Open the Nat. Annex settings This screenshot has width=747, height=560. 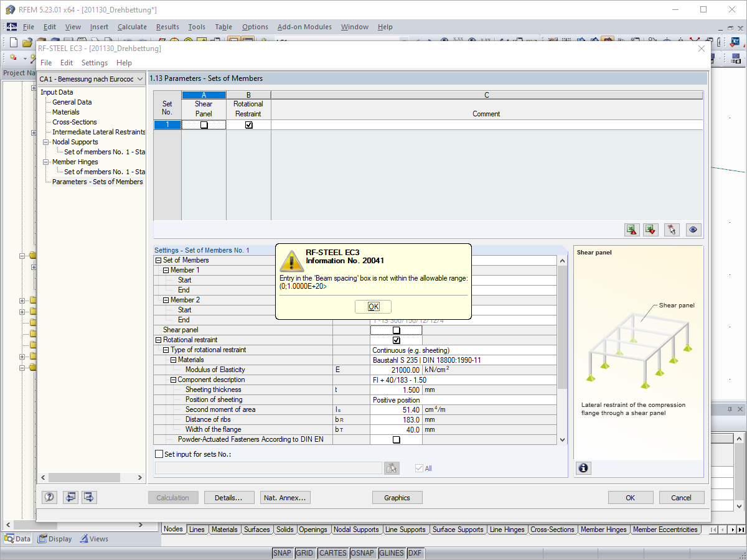[x=285, y=497]
